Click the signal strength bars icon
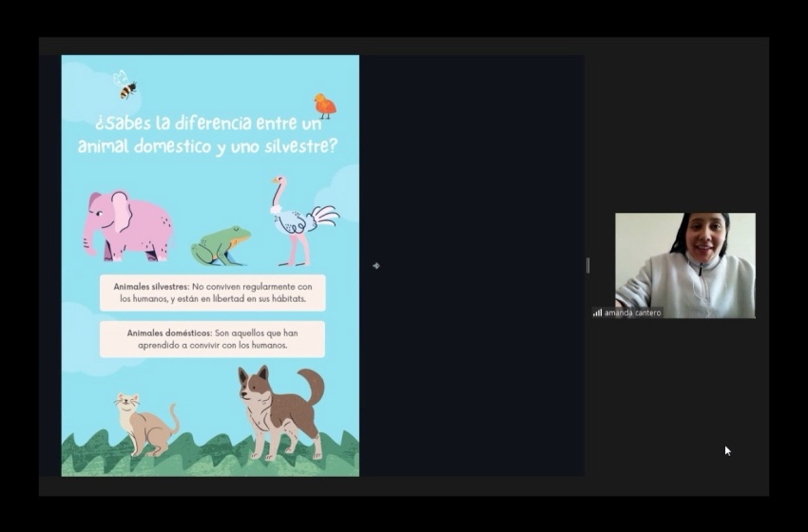Viewport: 808px width, 532px height. tap(597, 313)
